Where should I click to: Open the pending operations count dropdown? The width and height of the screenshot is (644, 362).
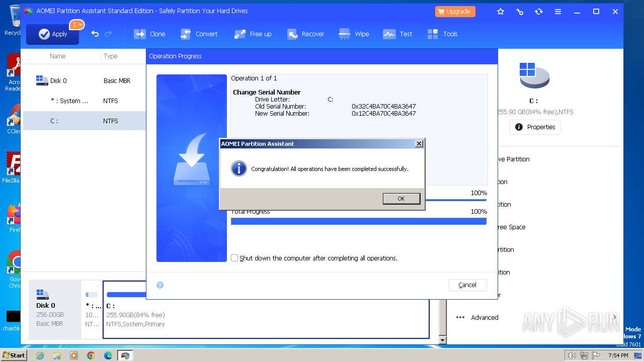pyautogui.click(x=77, y=25)
